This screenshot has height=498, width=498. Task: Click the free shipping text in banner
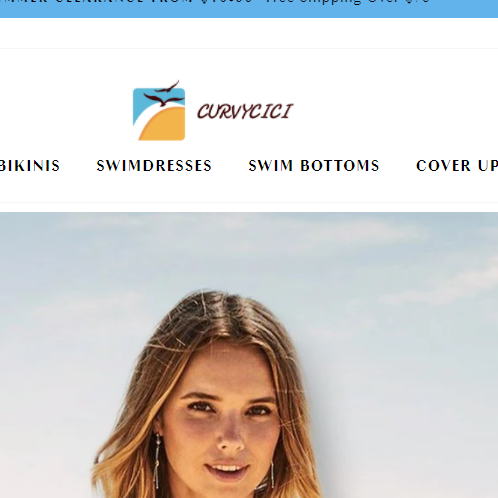(x=348, y=2)
